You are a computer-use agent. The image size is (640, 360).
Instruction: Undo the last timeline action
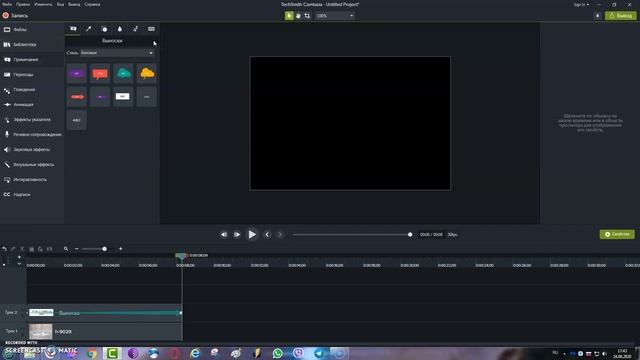pos(4,249)
